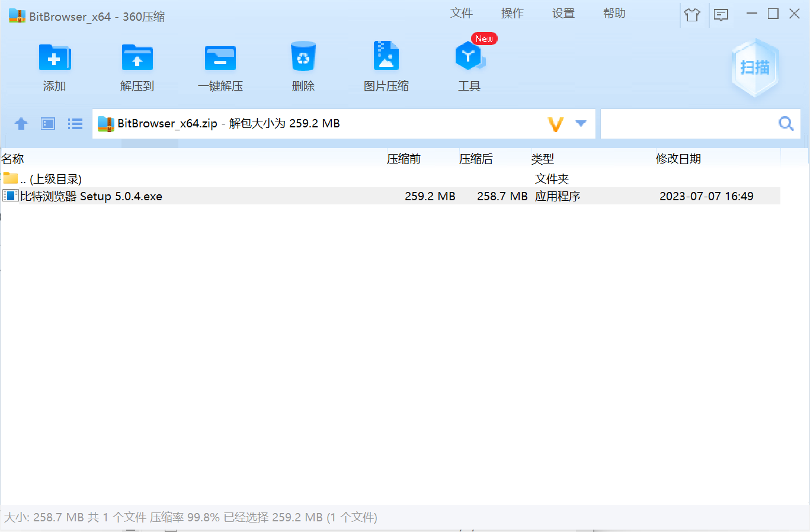This screenshot has height=532, width=810.
Task: Select 比特浏览器 Setup 5.0.4.exe file
Action: tap(390, 196)
